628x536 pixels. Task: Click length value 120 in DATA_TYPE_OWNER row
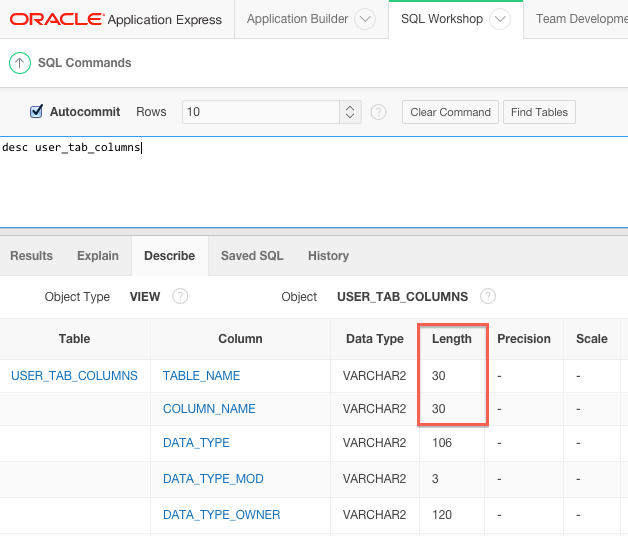442,515
